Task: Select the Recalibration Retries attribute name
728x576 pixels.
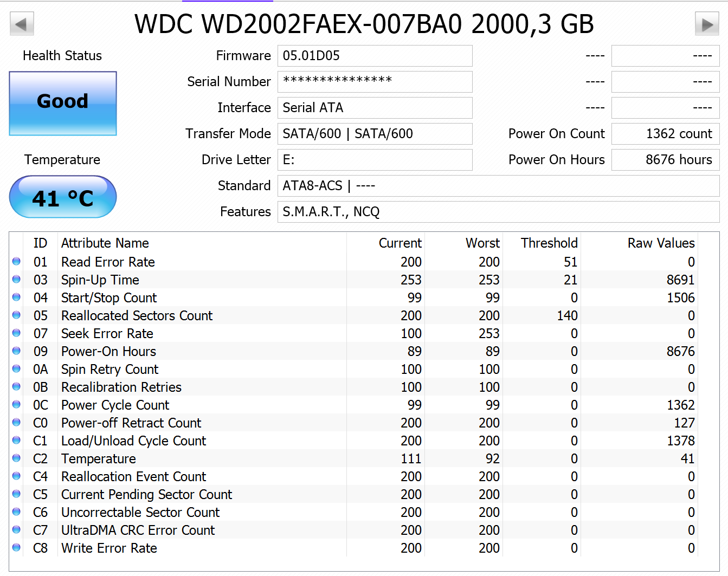Action: click(x=121, y=387)
